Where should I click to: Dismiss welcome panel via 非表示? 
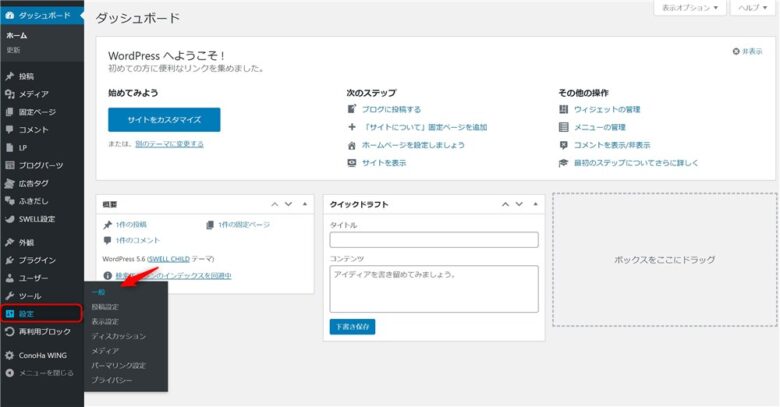coord(747,51)
